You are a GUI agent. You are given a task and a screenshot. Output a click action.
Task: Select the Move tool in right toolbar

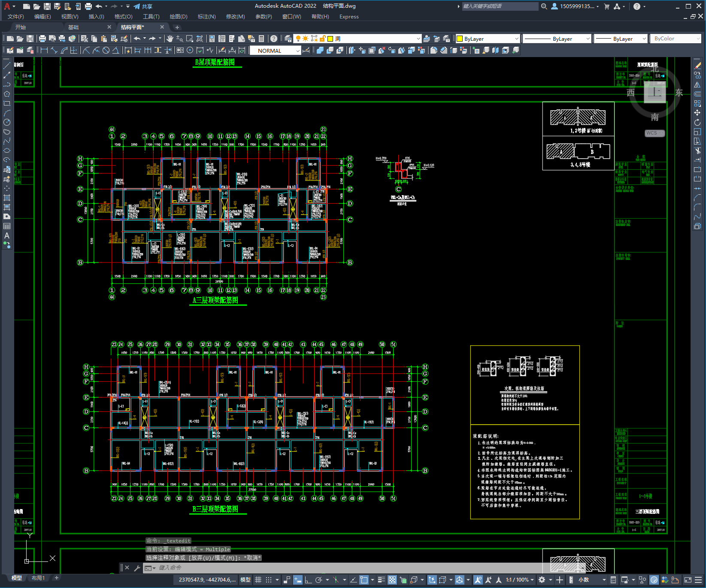(x=697, y=113)
